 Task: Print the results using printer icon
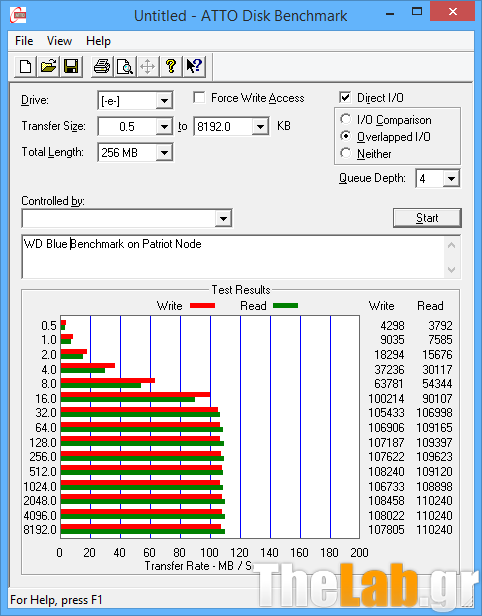click(x=102, y=66)
